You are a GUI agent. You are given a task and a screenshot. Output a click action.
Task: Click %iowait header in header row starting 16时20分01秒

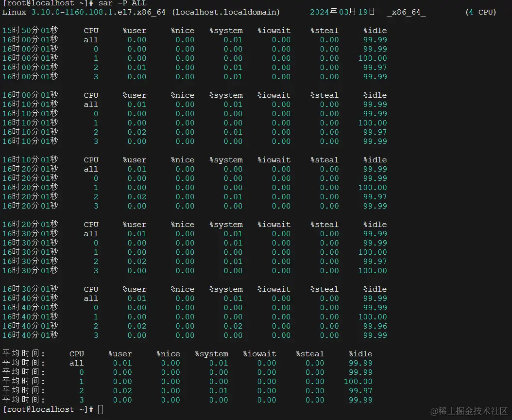[274, 225]
